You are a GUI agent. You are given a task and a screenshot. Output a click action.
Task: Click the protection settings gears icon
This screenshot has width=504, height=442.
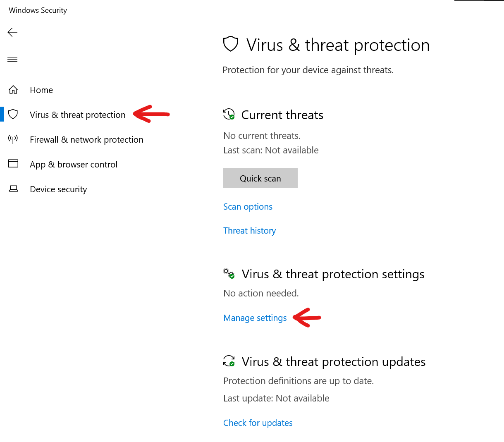(229, 273)
